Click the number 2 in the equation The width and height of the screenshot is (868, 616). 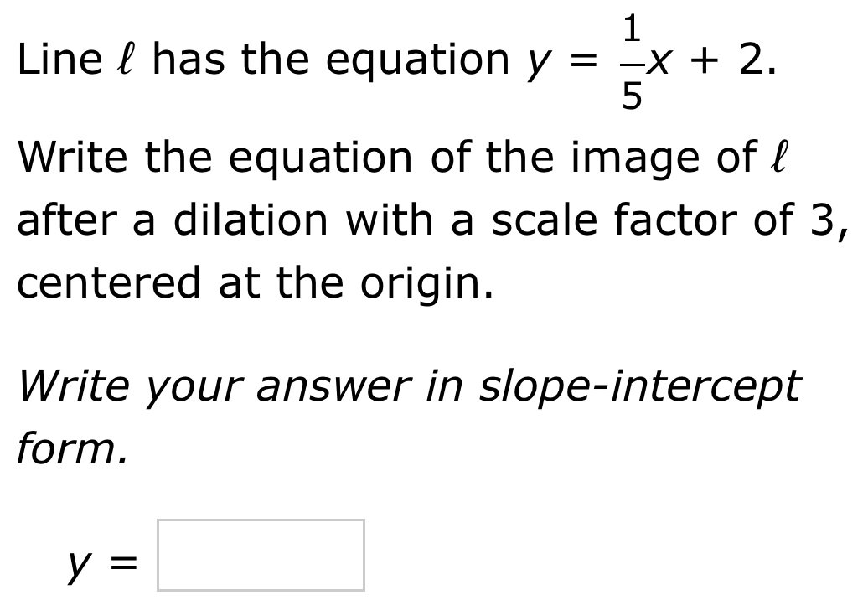click(x=751, y=59)
